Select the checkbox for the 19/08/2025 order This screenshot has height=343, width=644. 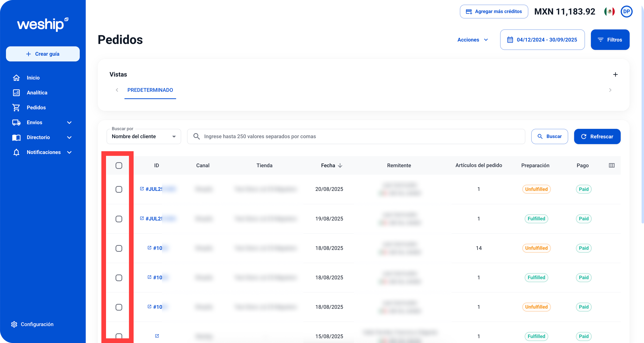click(119, 219)
